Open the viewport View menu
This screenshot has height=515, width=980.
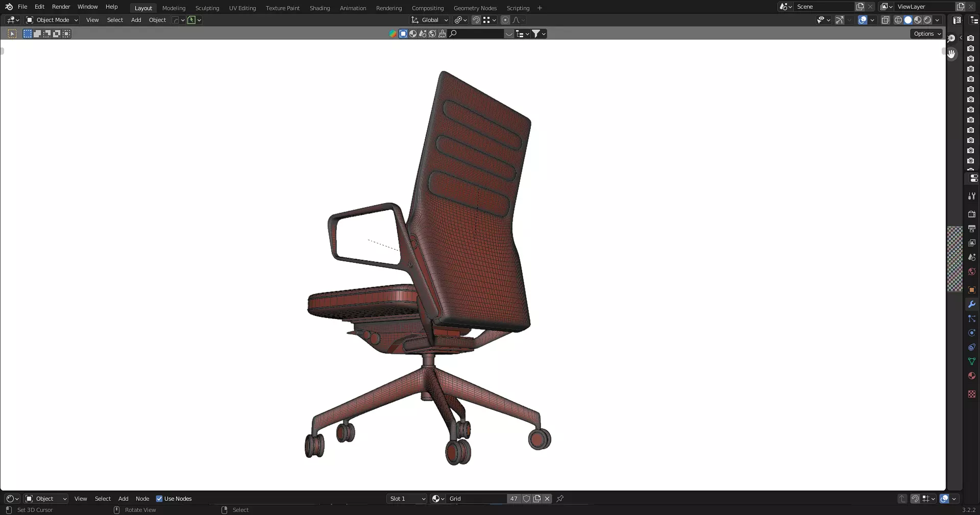pos(92,20)
